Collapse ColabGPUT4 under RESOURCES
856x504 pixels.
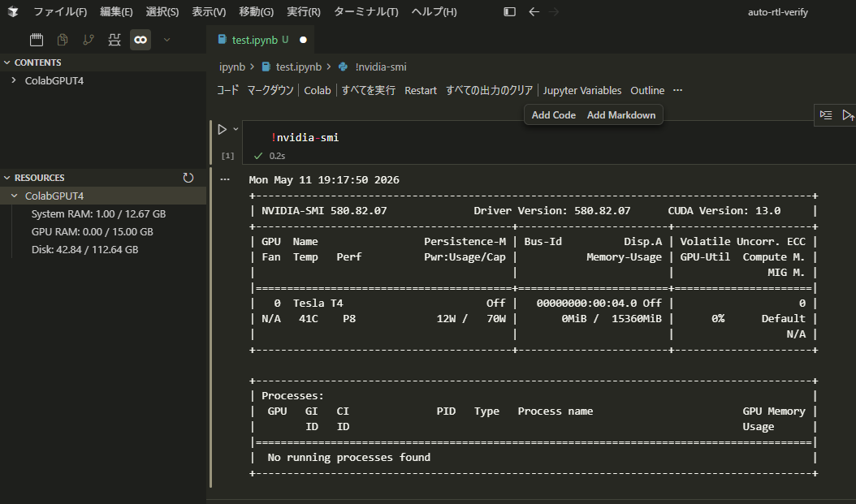tap(103, 196)
